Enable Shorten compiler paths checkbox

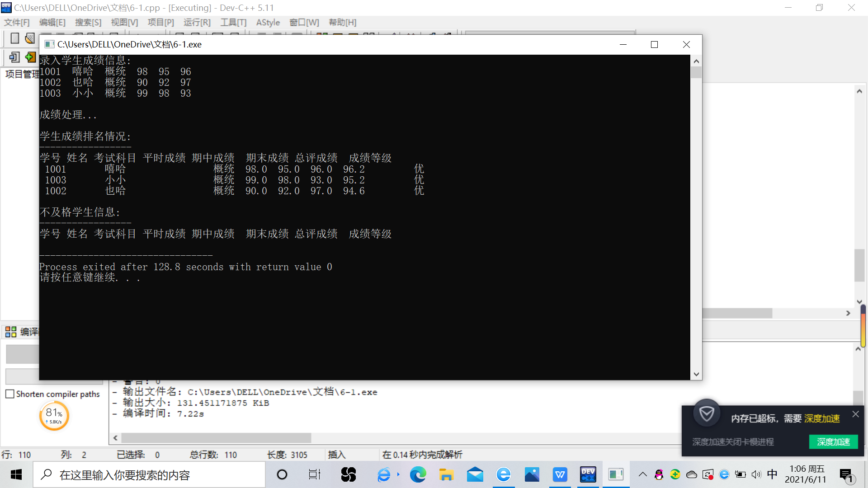[x=10, y=394]
